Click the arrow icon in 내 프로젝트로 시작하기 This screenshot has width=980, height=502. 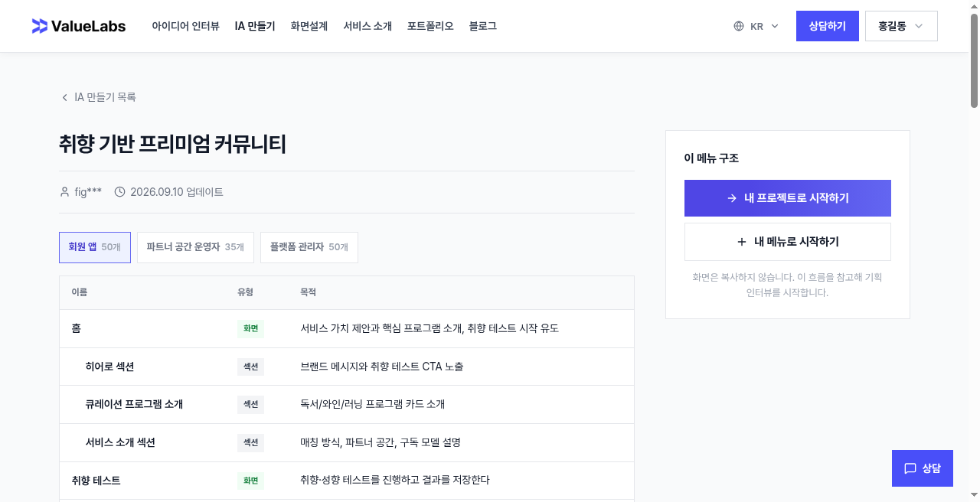coord(732,198)
